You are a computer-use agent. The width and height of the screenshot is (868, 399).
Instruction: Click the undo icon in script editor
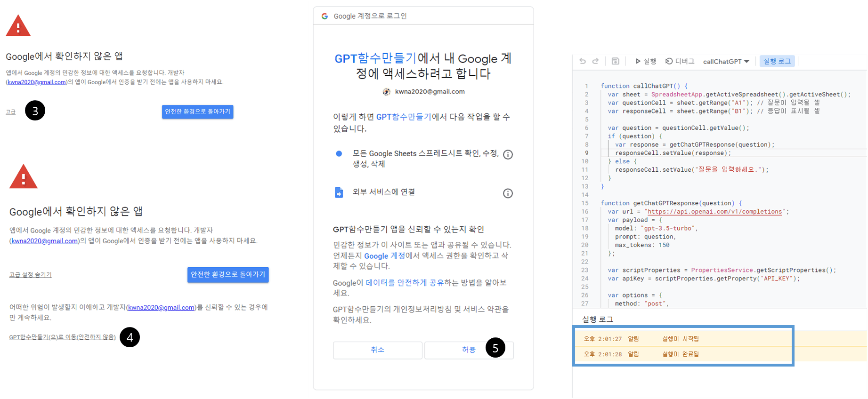(x=583, y=61)
